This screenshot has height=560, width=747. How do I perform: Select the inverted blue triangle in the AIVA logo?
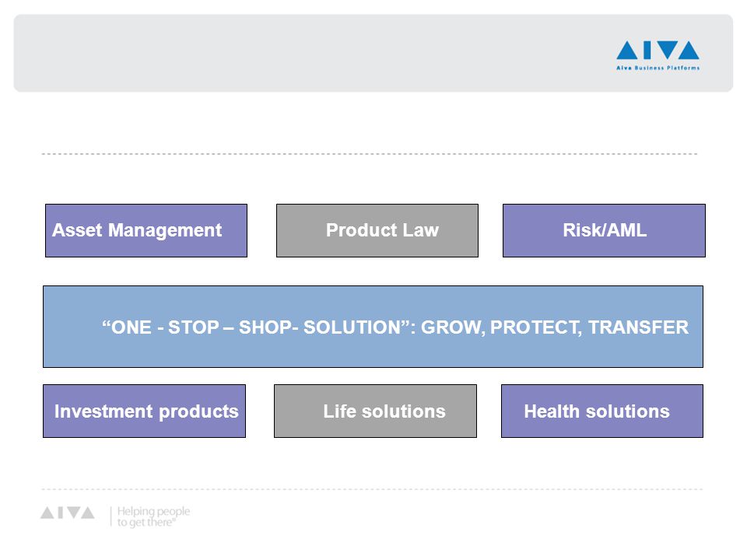pos(667,50)
